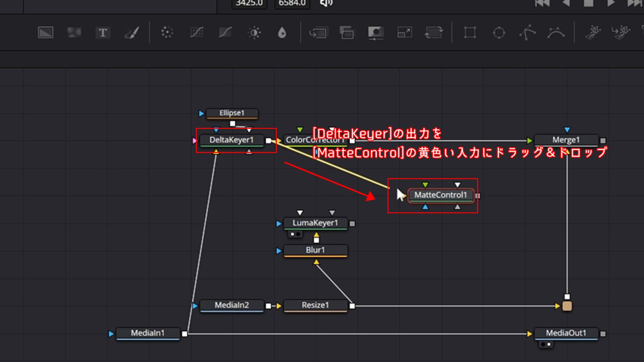The image size is (644, 362).
Task: Select the Polygon mask tool
Action: pyautogui.click(x=527, y=33)
